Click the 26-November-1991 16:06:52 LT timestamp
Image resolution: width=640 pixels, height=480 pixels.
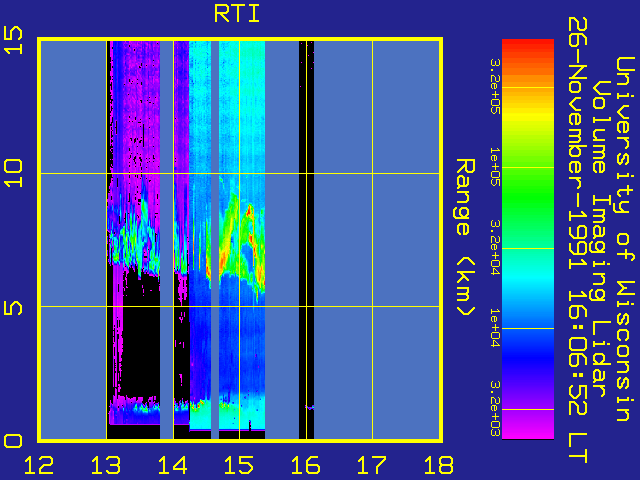[577, 240]
